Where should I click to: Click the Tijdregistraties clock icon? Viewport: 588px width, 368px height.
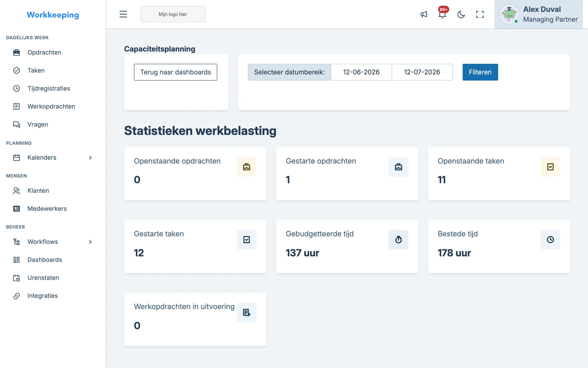17,88
